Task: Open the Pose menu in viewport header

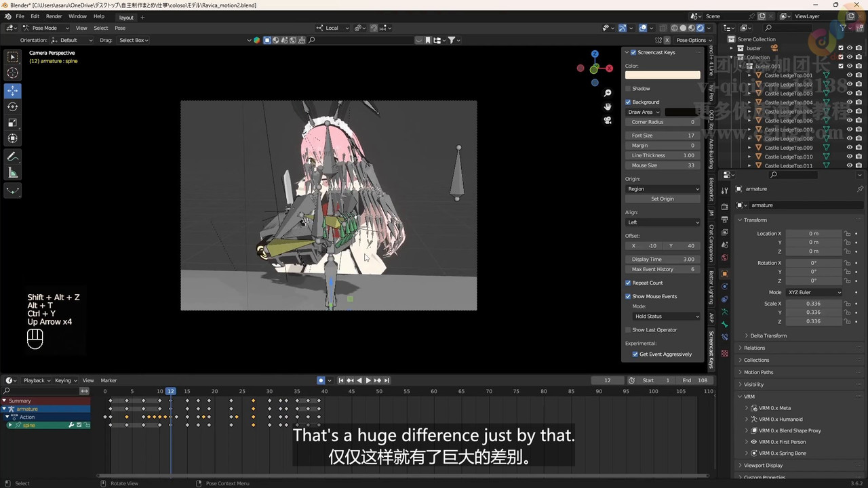Action: point(120,28)
